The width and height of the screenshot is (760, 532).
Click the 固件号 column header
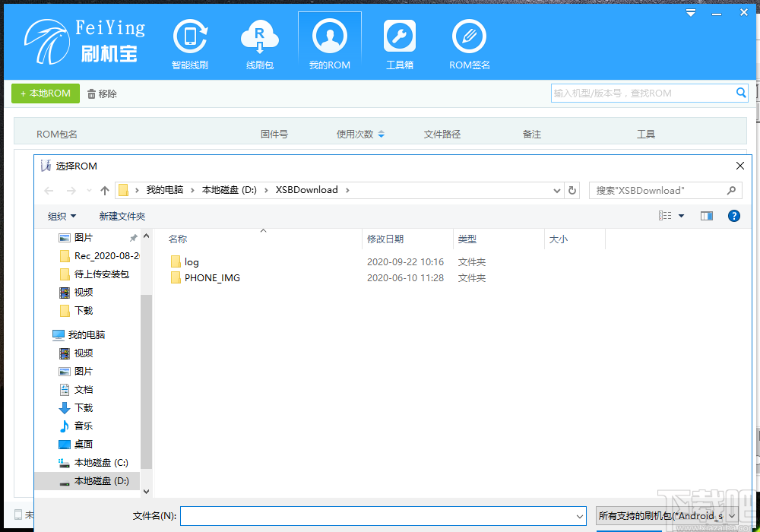pos(274,135)
